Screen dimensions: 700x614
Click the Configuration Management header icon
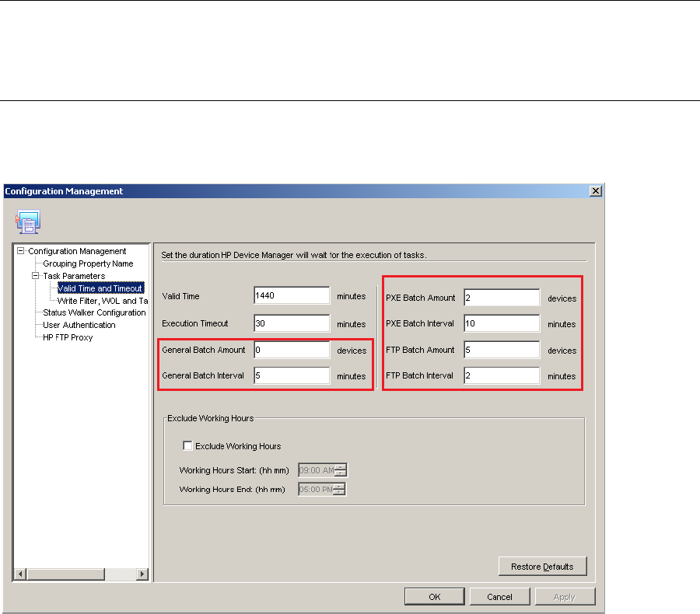pyautogui.click(x=29, y=222)
